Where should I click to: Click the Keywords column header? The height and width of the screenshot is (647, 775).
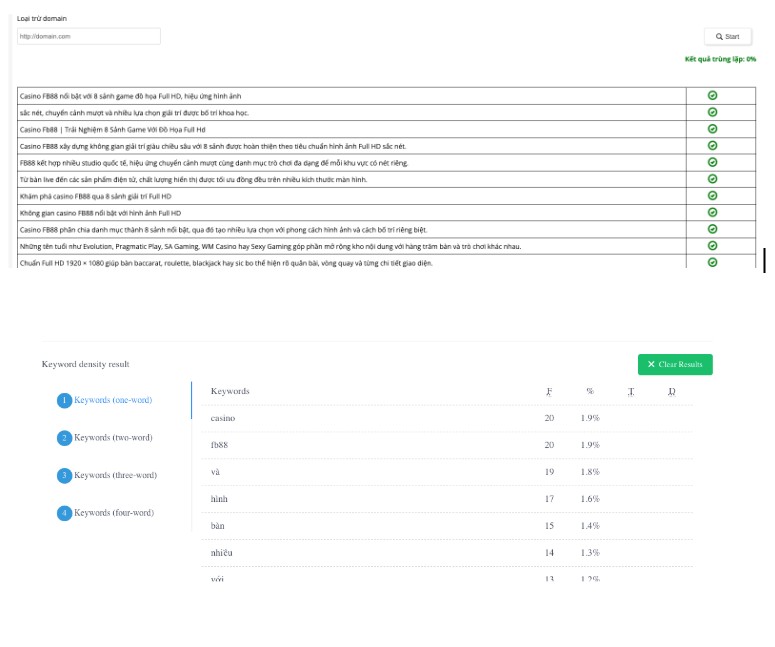click(230, 391)
